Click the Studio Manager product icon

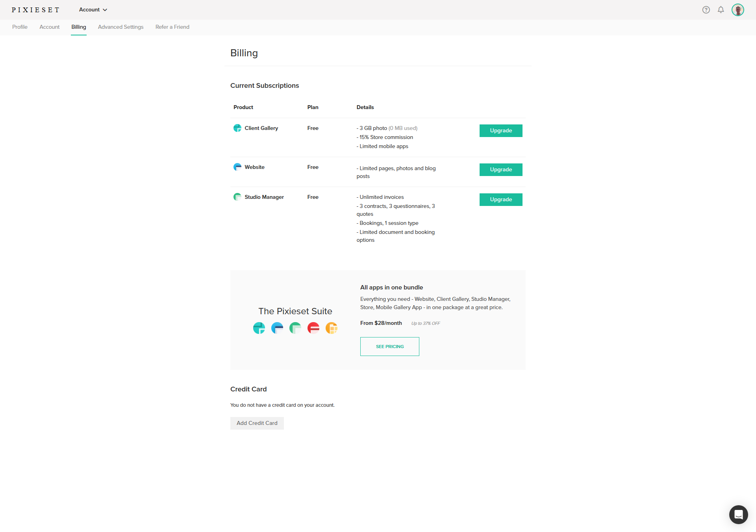point(237,197)
